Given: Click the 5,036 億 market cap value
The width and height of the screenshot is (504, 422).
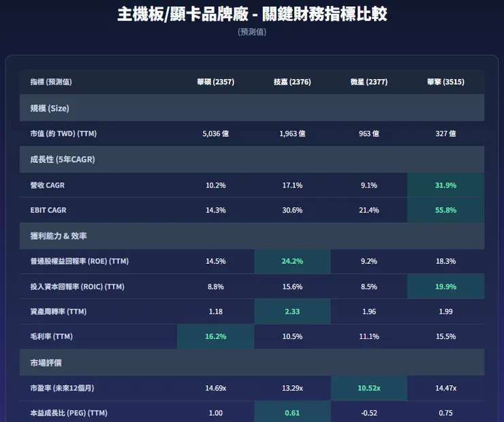Looking at the screenshot, I should (216, 134).
